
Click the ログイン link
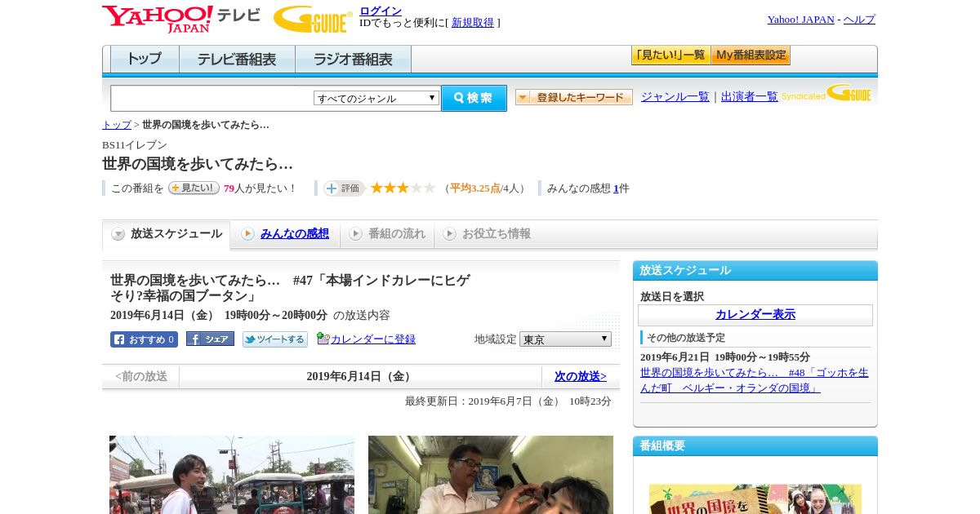381,11
